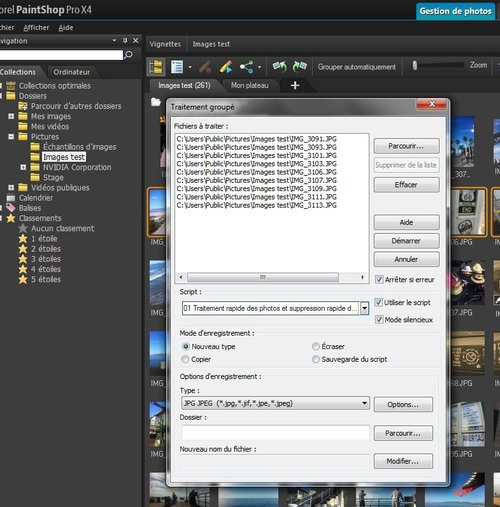Select Échantillons d'images folder
This screenshot has height=507, width=500.
tap(80, 147)
